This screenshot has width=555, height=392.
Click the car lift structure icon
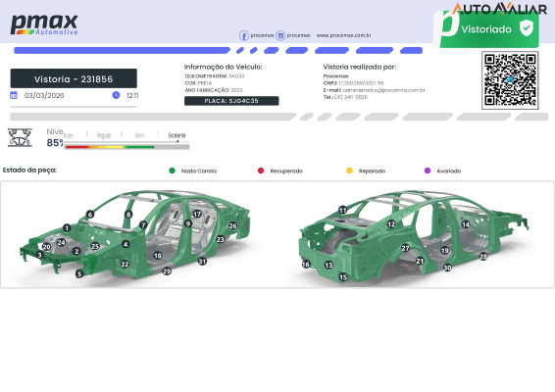pos(20,137)
